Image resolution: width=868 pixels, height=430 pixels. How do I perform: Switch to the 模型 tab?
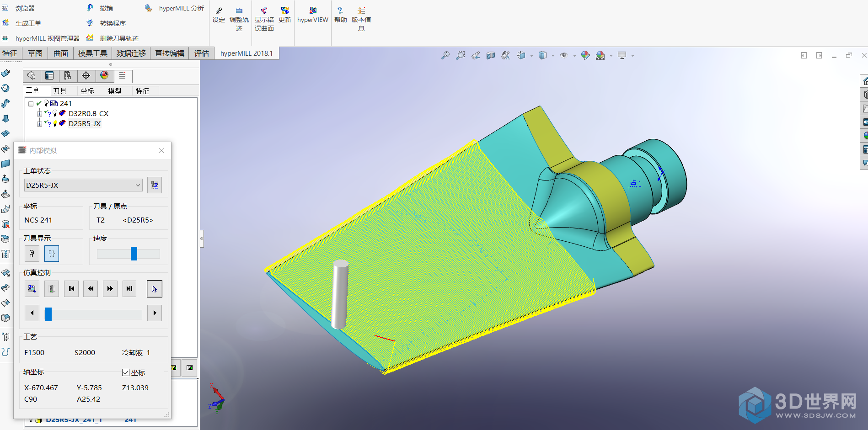point(115,91)
